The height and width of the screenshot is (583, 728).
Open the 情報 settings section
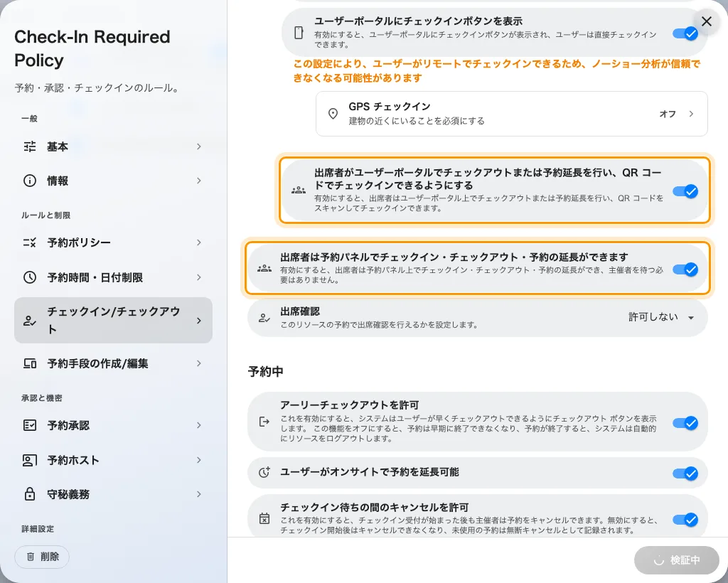click(x=113, y=181)
